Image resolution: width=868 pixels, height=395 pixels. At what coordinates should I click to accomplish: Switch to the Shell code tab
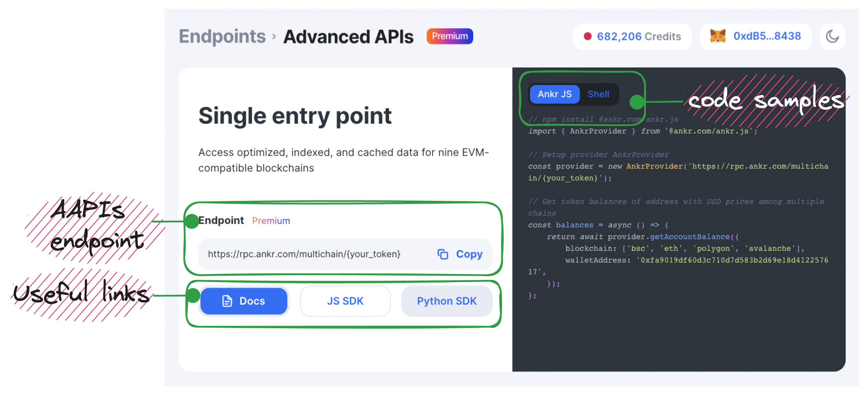[x=598, y=94]
